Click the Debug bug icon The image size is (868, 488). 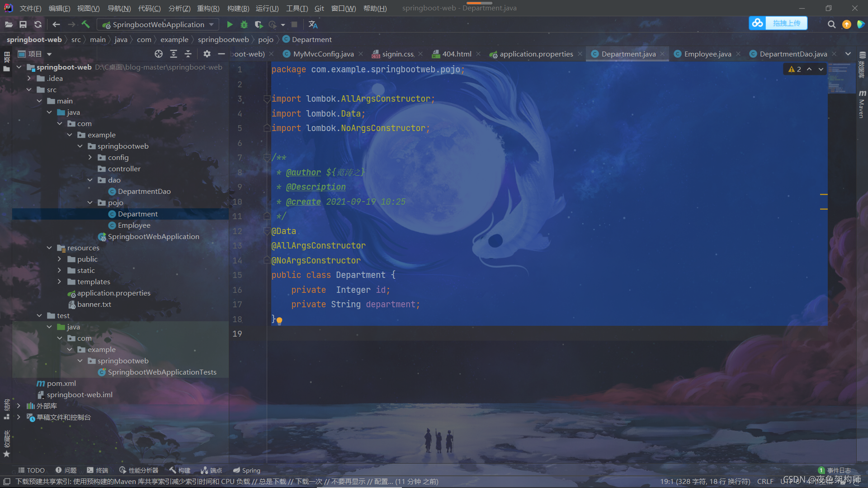(x=244, y=24)
